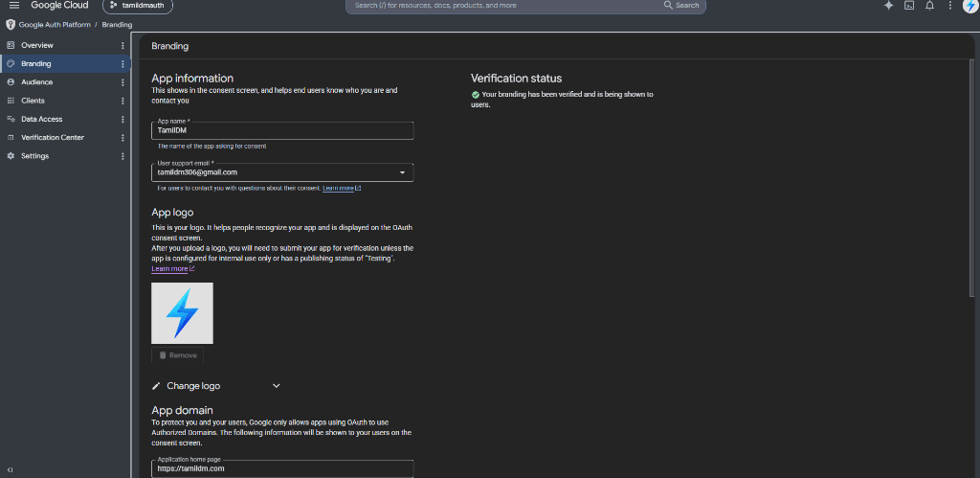Click the Change logo pencil icon
Viewport: 980px width, 478px height.
pos(156,386)
